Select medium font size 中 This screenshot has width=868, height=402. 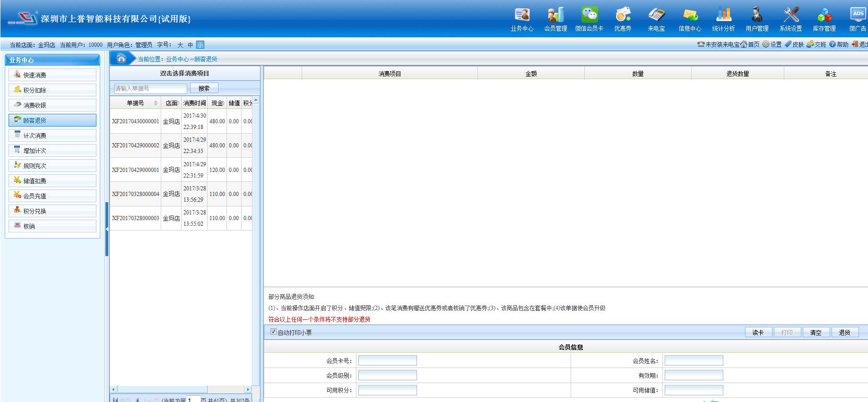(x=190, y=45)
